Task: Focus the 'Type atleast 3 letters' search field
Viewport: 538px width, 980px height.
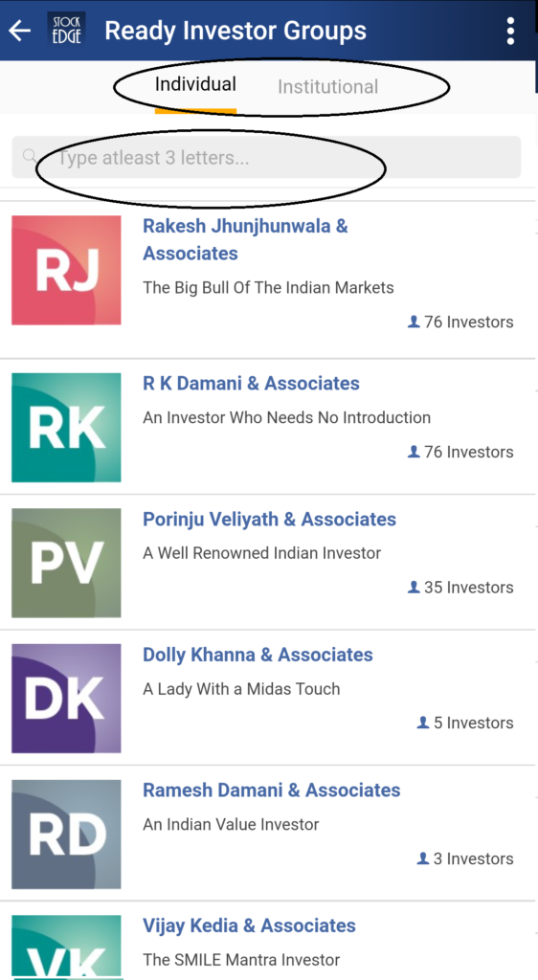Action: (266, 157)
